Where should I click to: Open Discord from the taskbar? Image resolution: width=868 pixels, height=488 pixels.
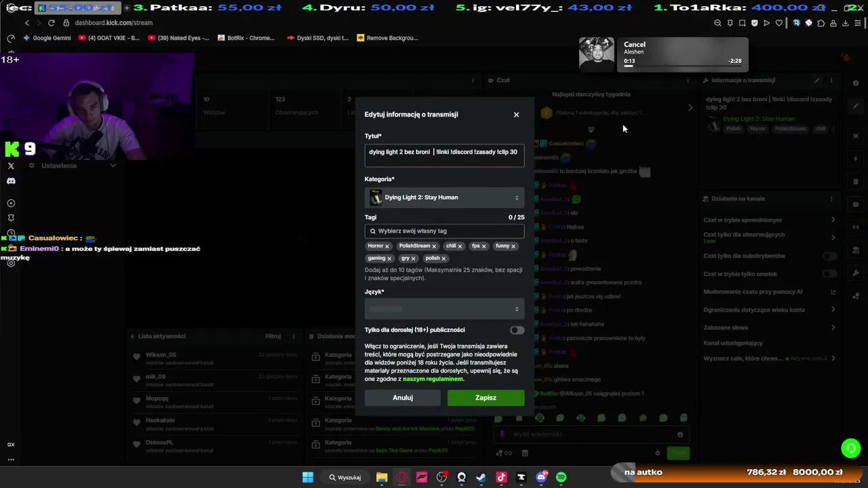tap(541, 477)
